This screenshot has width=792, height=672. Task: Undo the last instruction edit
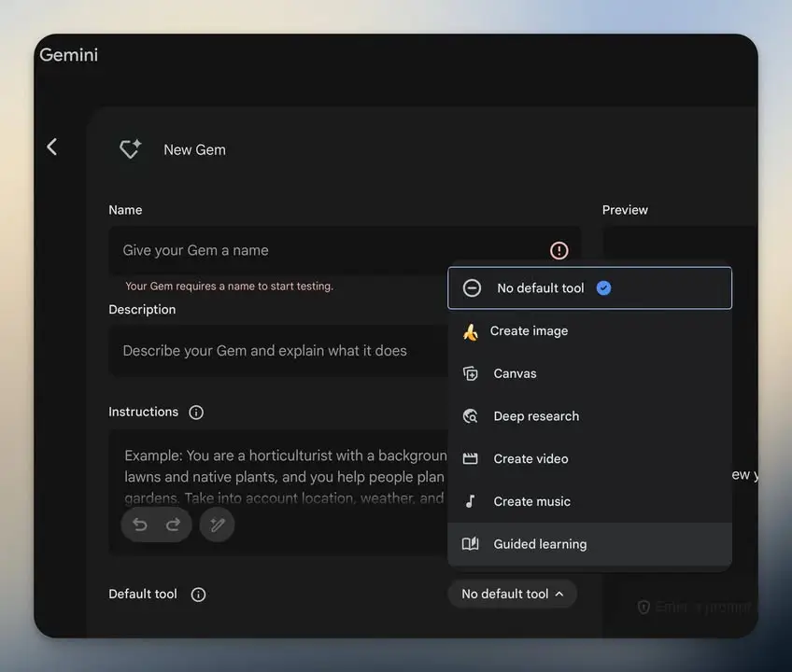[140, 525]
